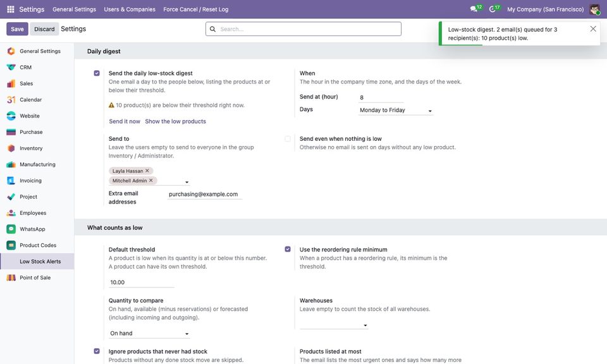
Task: Open the apps grid menu icon
Action: pyautogui.click(x=11, y=9)
